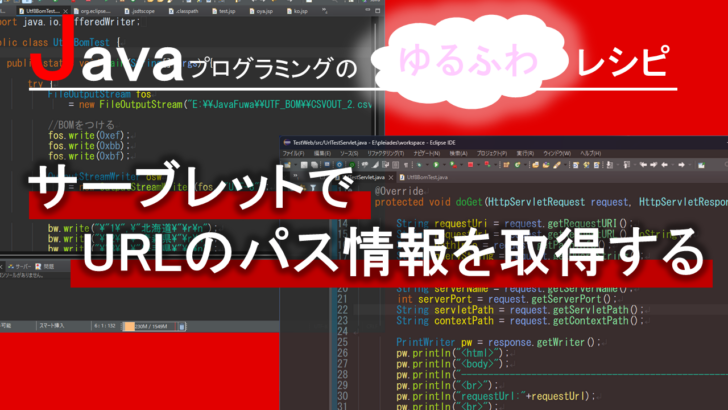
Task: Click the Debug bug icon in the Eclipse toolbar
Action: click(x=419, y=164)
